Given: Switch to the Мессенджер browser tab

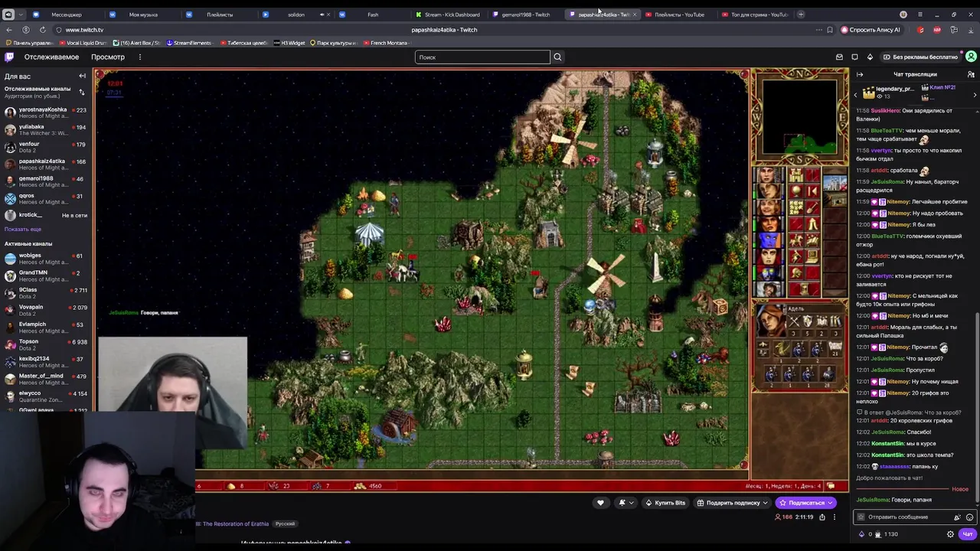Looking at the screenshot, I should (x=67, y=15).
